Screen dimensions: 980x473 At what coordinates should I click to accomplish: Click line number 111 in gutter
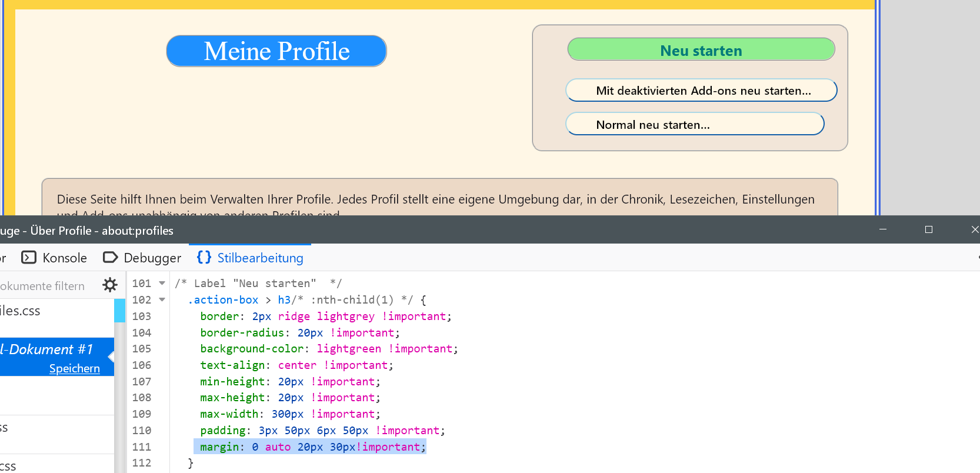[x=141, y=447]
